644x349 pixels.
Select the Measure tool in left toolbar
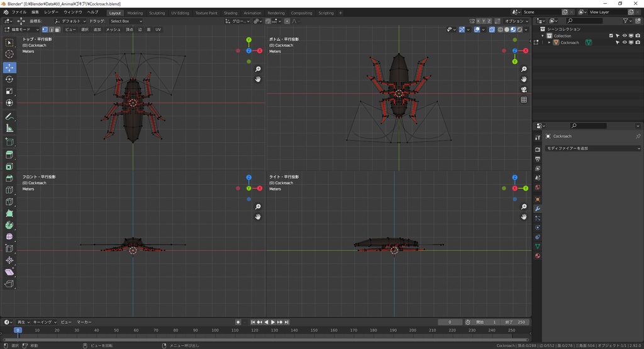click(x=9, y=128)
